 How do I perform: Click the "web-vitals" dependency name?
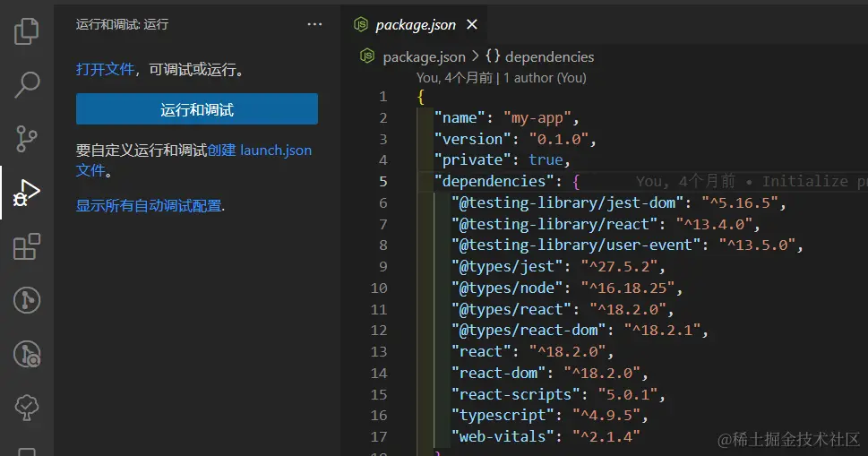click(503, 436)
